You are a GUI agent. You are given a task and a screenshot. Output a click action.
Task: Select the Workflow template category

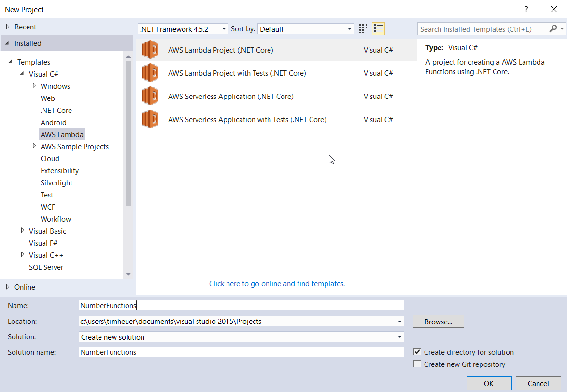tap(56, 219)
